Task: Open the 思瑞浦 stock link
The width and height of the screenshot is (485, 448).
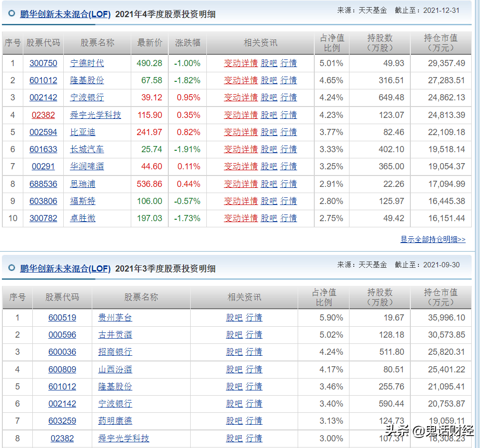Action: tap(83, 184)
